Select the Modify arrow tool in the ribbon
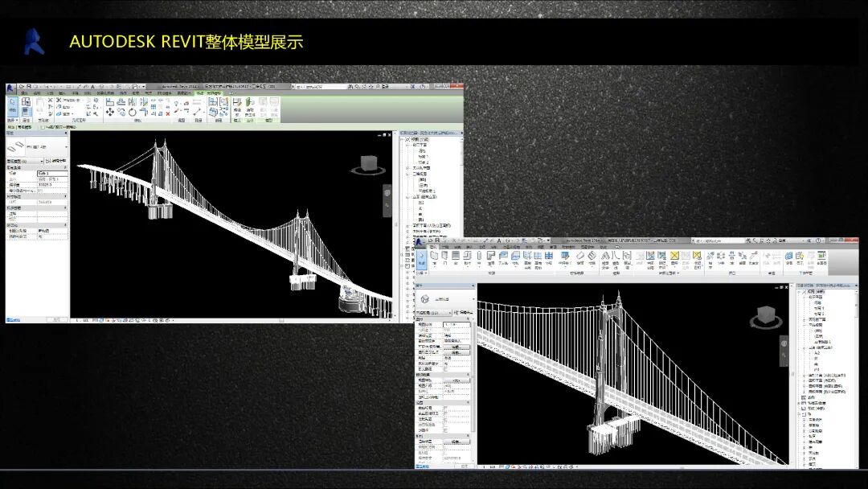 click(14, 102)
